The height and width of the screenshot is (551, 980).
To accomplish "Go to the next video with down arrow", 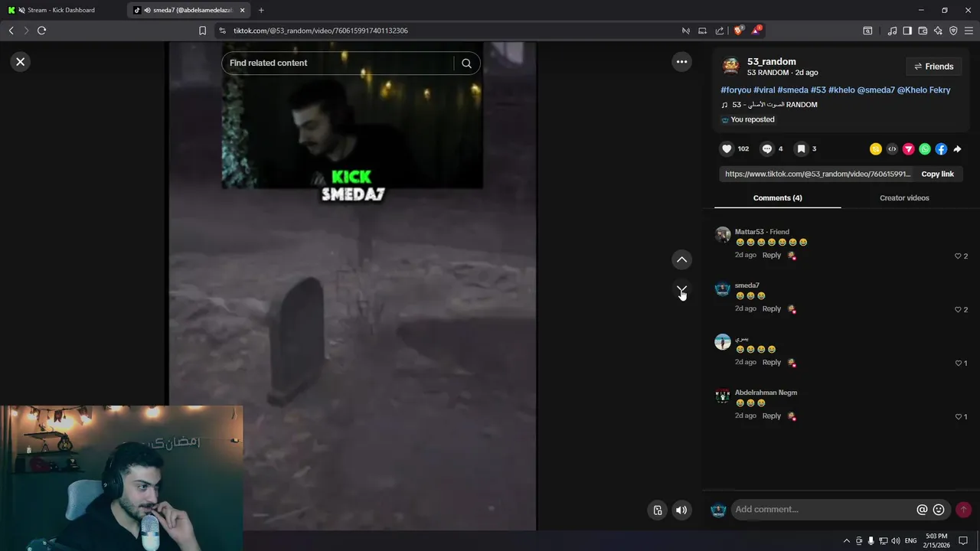I will click(681, 290).
